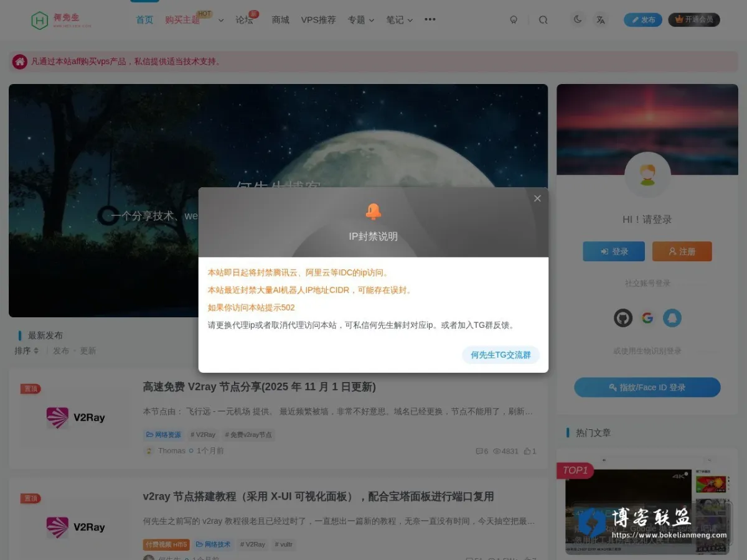The width and height of the screenshot is (747, 560).
Task: Click the comment icon with count 6
Action: [x=481, y=451]
